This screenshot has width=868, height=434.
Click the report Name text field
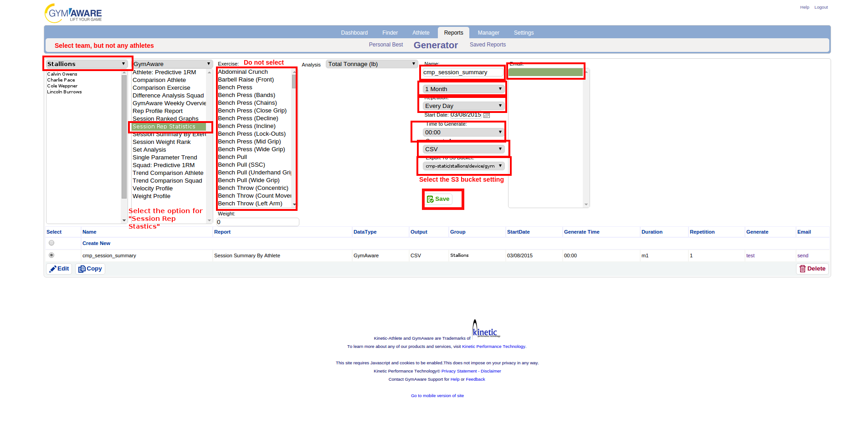click(463, 72)
